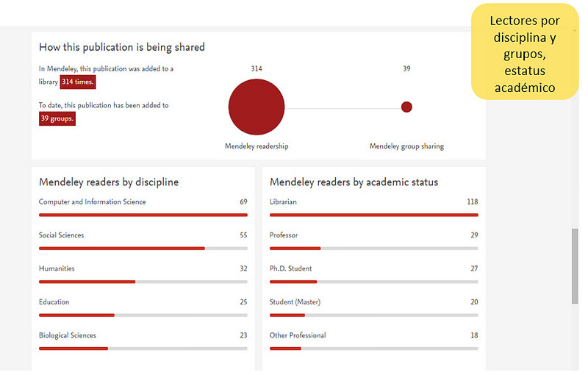Click the page's vertical scrollbar thumb
Image resolution: width=588 pixels, height=375 pixels.
click(x=575, y=265)
